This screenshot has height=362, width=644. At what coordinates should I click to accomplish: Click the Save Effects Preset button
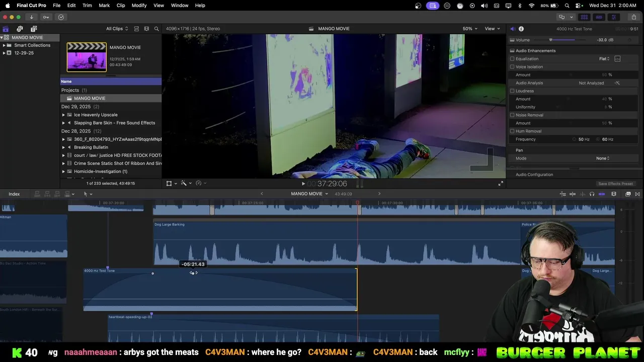tap(615, 184)
